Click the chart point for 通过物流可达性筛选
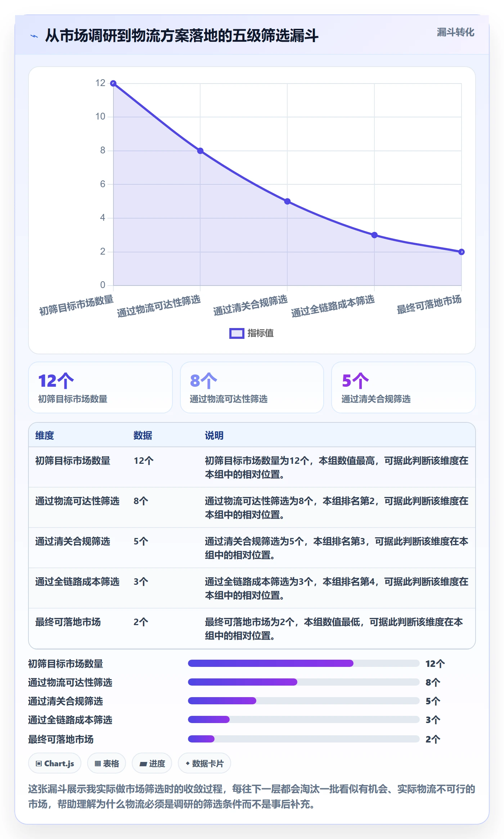This screenshot has height=839, width=504. pos(200,151)
